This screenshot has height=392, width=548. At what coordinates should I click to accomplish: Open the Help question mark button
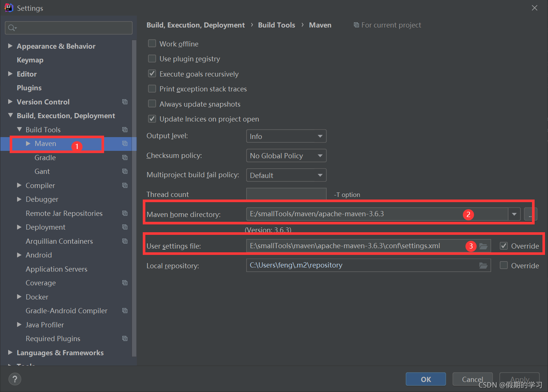tap(15, 379)
